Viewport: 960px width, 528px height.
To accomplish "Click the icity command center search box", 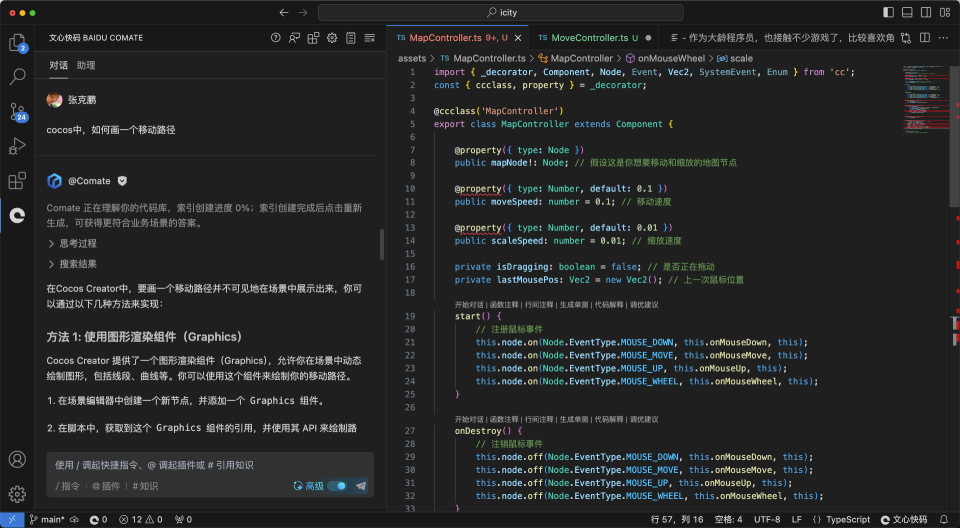I will point(501,12).
